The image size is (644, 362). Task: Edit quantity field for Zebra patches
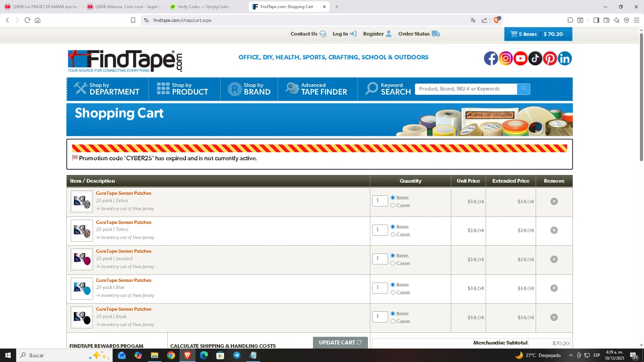[380, 201]
